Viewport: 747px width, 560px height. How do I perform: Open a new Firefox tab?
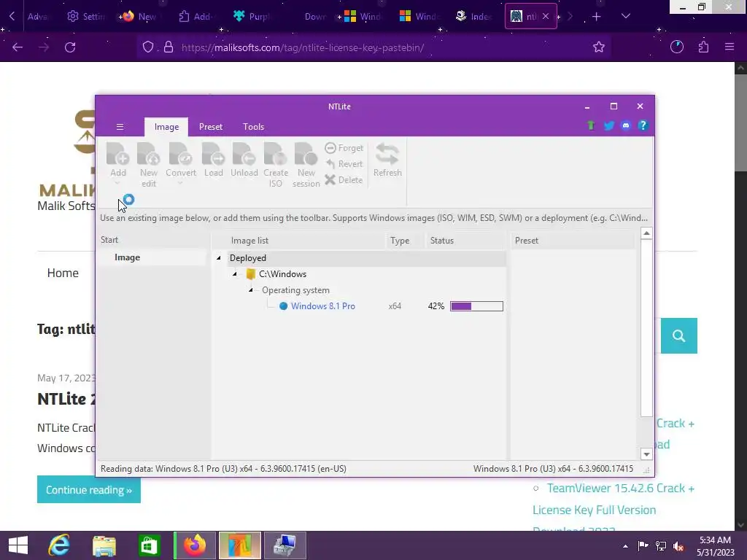tap(597, 17)
